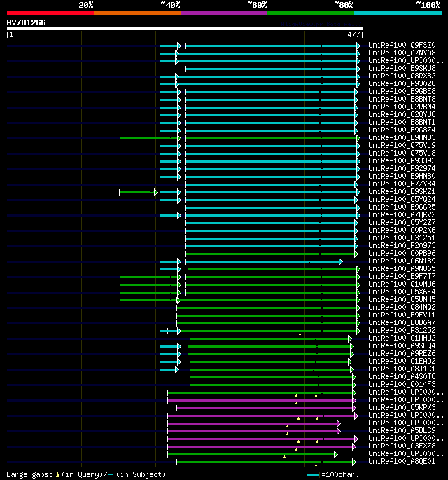View the UniRef100_B9FV11 hit
Viewport: 448px width, 480px height.
point(402,315)
